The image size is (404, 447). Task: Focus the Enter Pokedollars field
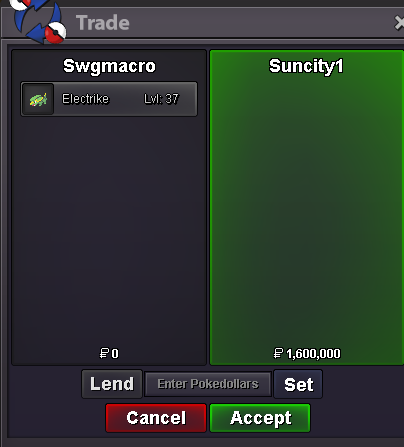[208, 384]
